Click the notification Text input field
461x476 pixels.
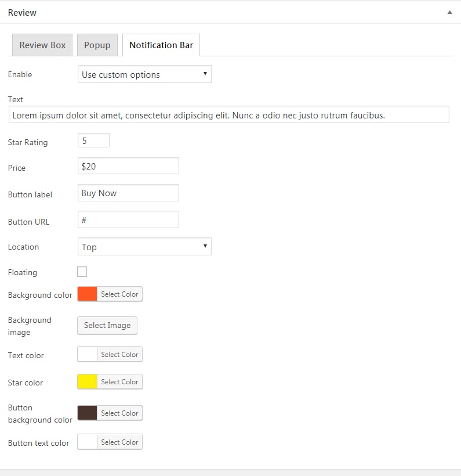point(229,115)
